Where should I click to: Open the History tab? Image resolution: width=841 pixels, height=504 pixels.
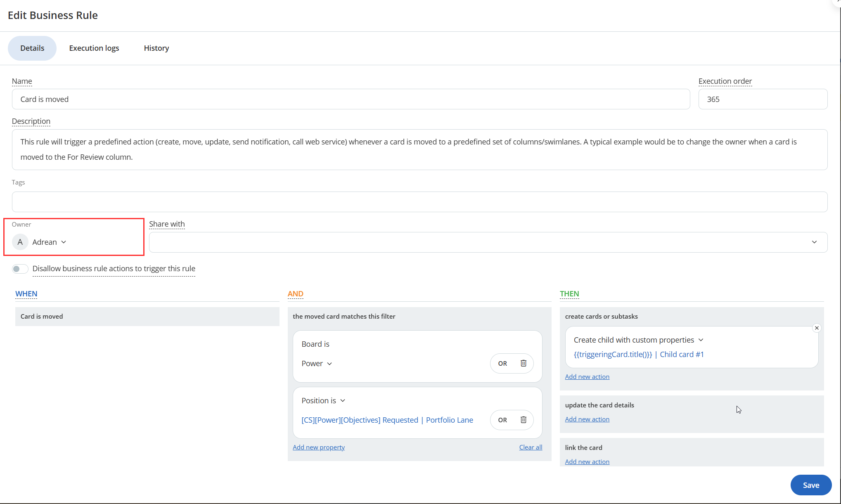tap(156, 48)
